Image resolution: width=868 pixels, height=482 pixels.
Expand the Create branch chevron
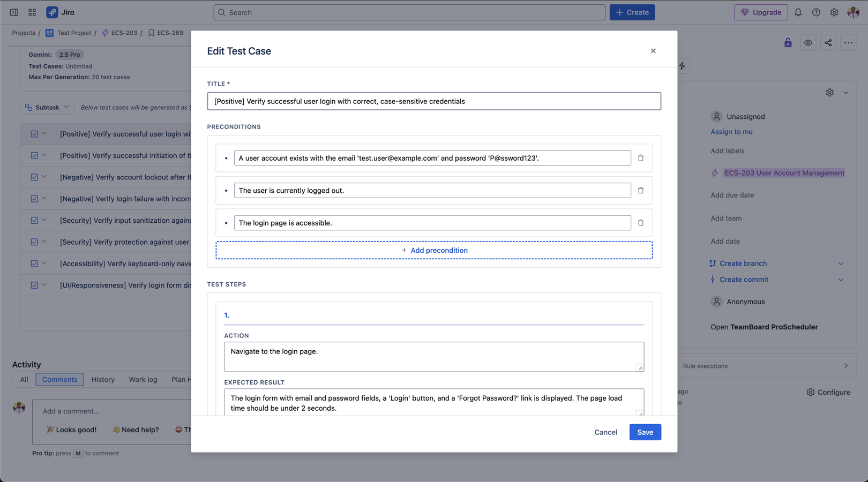(840, 263)
